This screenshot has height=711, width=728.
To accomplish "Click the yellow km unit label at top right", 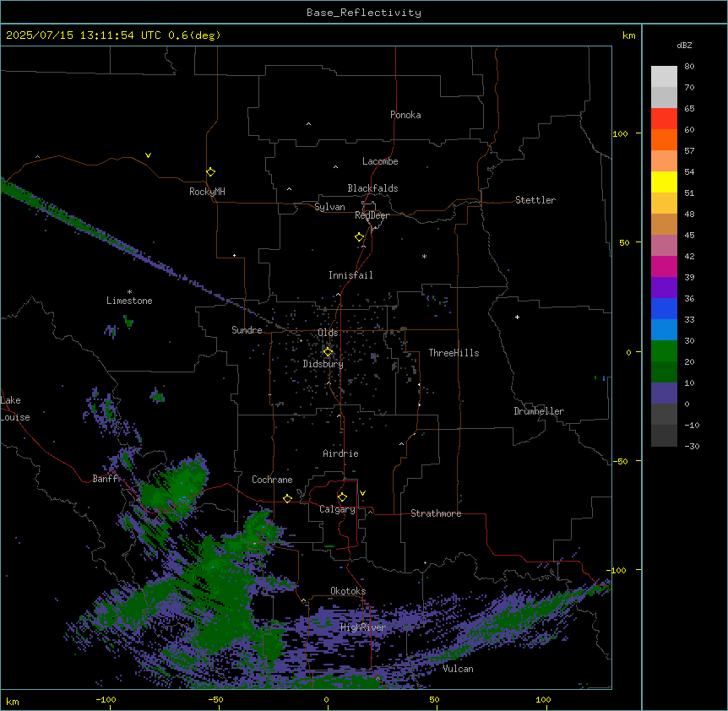I will 628,35.
